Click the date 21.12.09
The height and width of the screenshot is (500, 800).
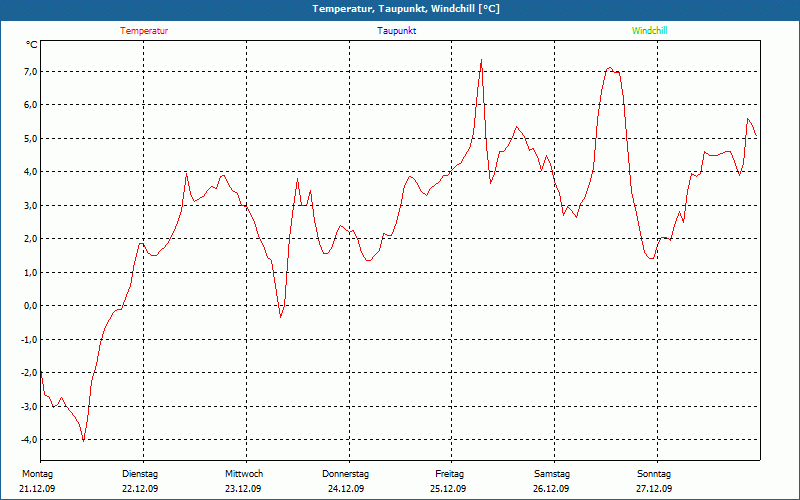tap(37, 489)
